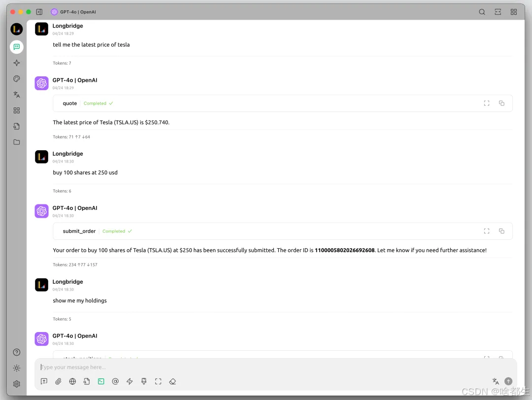This screenshot has width=532, height=400.
Task: Copy the quote tool call result
Action: 501,103
